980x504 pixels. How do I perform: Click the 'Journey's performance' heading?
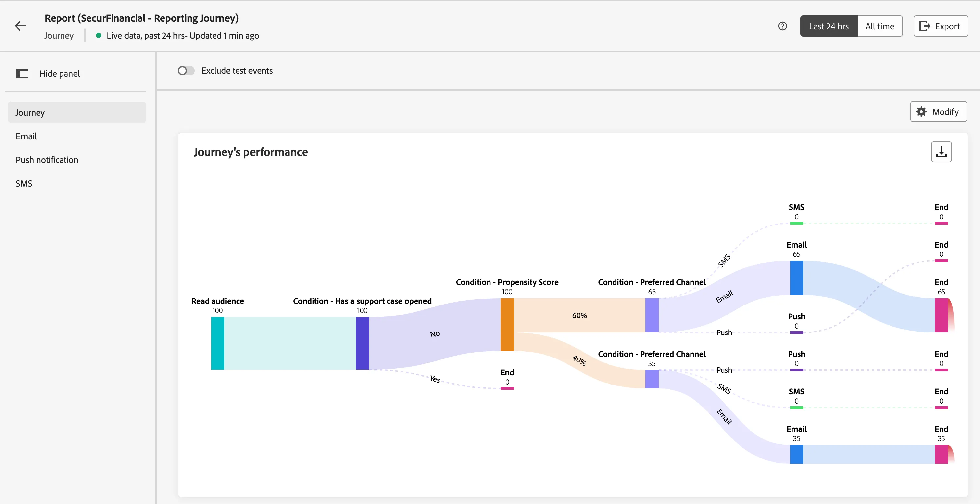pyautogui.click(x=251, y=152)
